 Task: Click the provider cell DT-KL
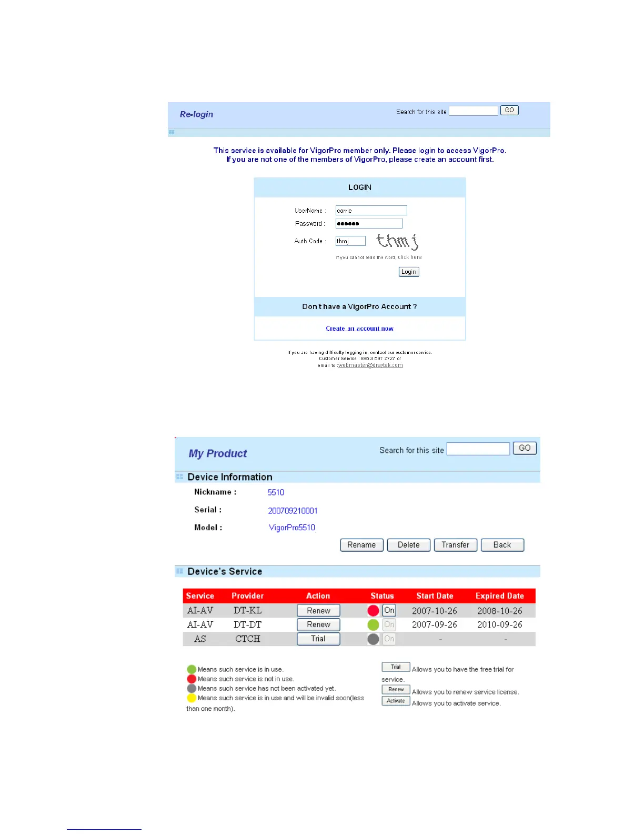pos(248,611)
